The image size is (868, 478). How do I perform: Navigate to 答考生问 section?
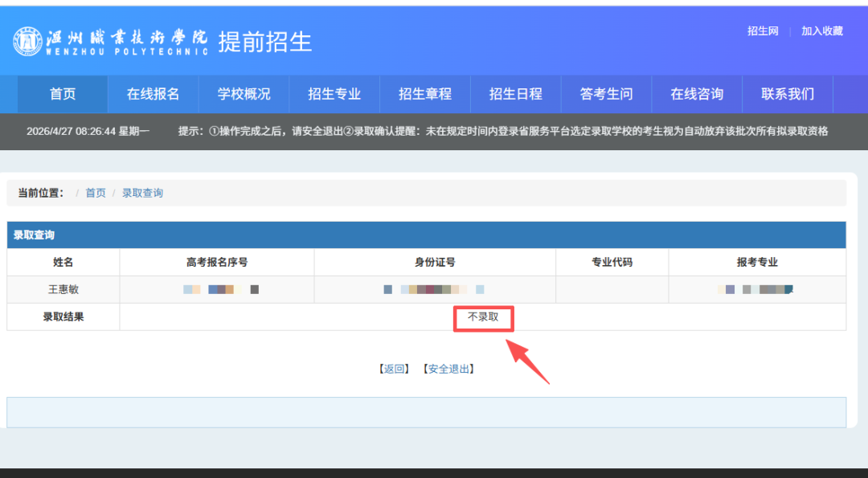pyautogui.click(x=606, y=94)
